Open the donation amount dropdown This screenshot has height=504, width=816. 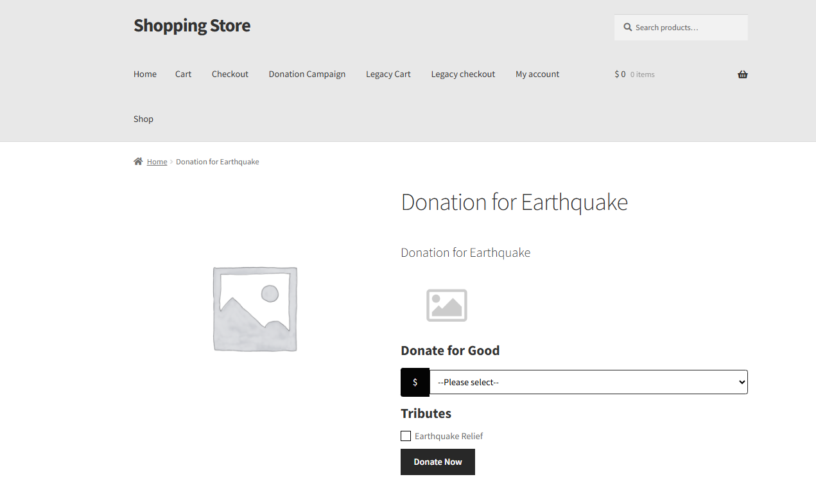coord(588,382)
